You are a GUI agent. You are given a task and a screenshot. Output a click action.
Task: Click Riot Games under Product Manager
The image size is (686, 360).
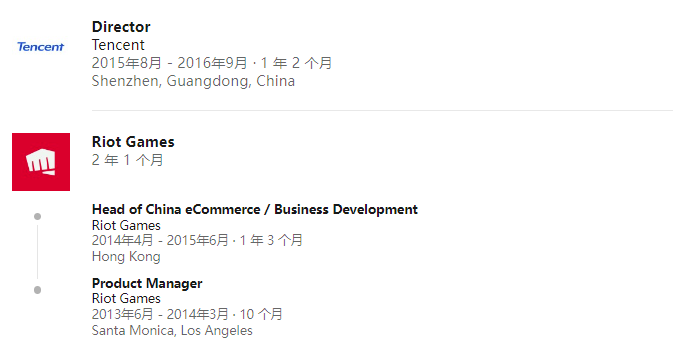tap(126, 298)
